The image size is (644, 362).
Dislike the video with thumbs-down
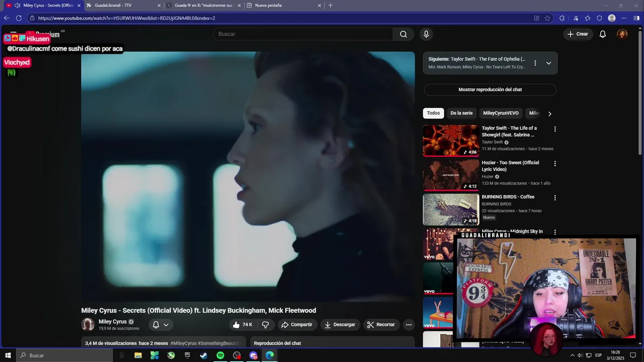[x=266, y=325]
